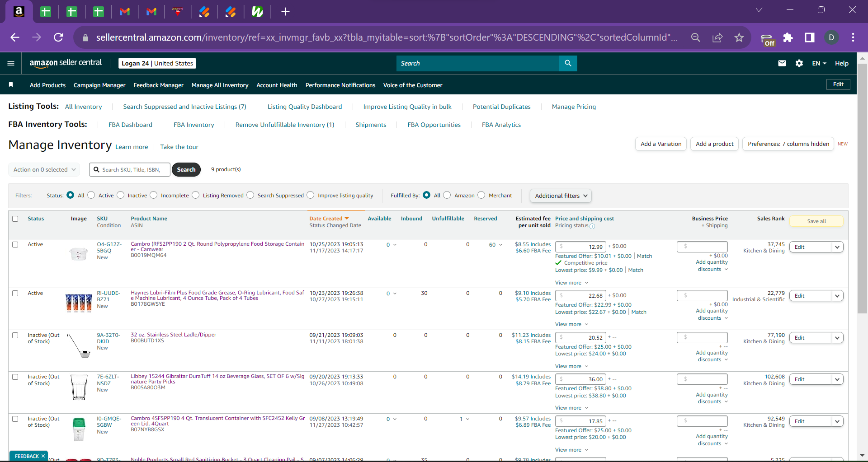868x462 pixels.
Task: Click Add a product button
Action: pyautogui.click(x=714, y=144)
